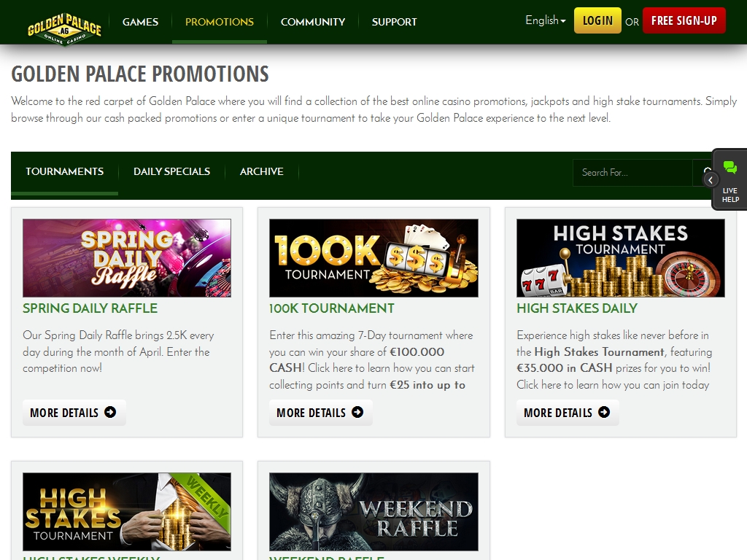The image size is (747, 560).
Task: Click More Details for Spring Daily Raffle
Action: (x=74, y=413)
